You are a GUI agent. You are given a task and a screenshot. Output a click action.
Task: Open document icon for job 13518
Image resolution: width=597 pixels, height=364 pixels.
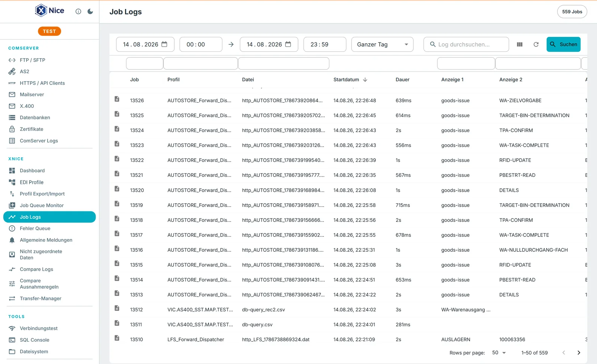pyautogui.click(x=117, y=219)
